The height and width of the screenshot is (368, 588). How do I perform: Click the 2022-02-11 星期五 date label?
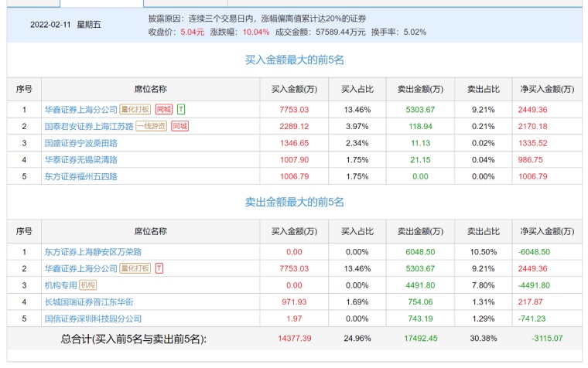[x=65, y=24]
